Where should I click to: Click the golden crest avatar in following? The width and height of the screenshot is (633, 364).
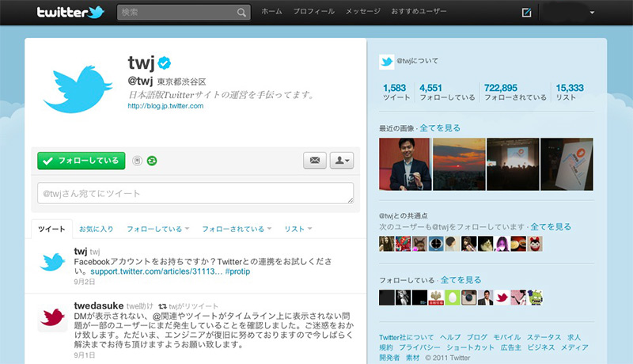click(436, 298)
